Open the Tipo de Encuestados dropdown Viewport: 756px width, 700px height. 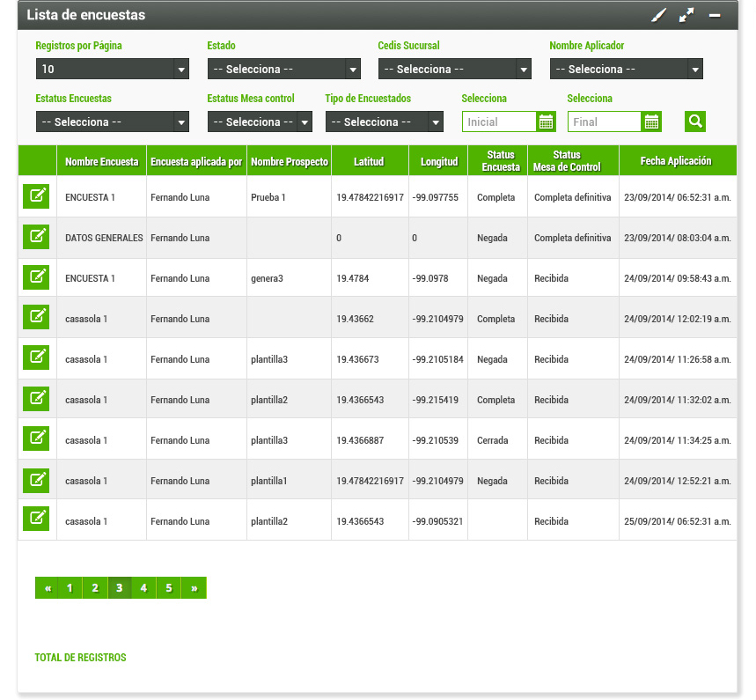(x=385, y=121)
